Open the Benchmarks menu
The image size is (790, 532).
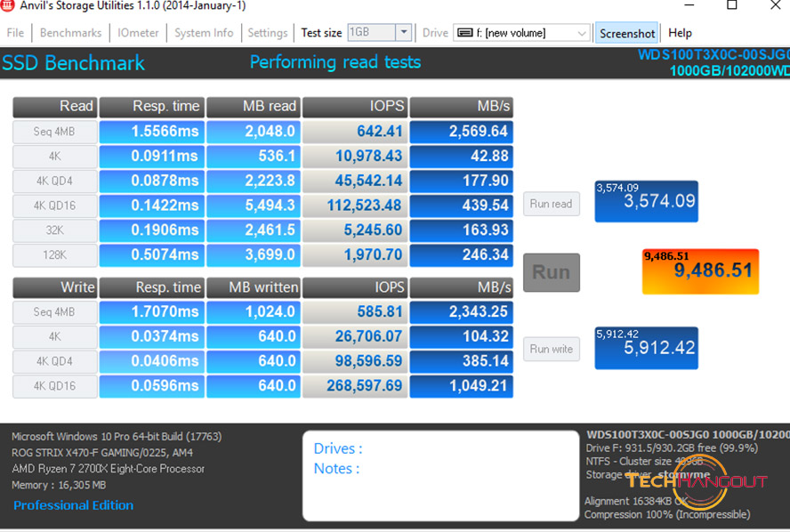70,33
